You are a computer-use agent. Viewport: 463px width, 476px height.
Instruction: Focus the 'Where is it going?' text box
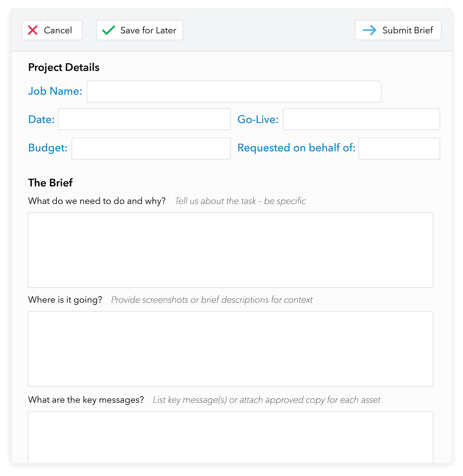[x=231, y=349]
